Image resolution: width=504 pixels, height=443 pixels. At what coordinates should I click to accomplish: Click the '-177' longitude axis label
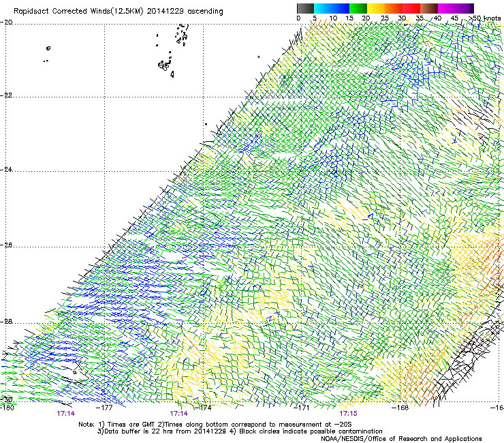coord(104,408)
